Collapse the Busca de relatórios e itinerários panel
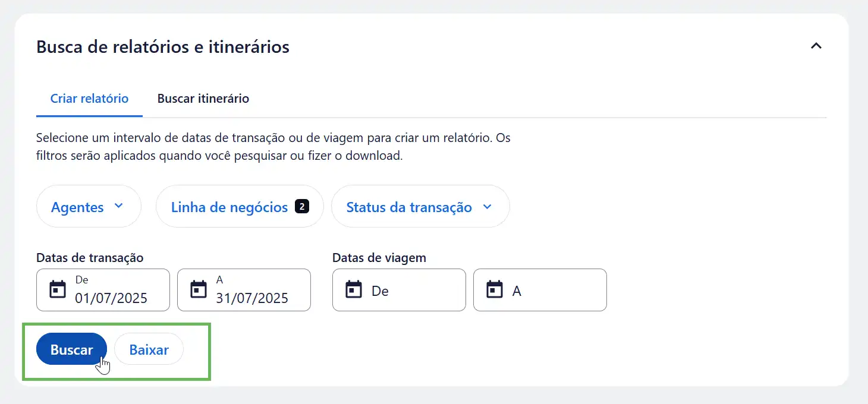 (x=816, y=46)
